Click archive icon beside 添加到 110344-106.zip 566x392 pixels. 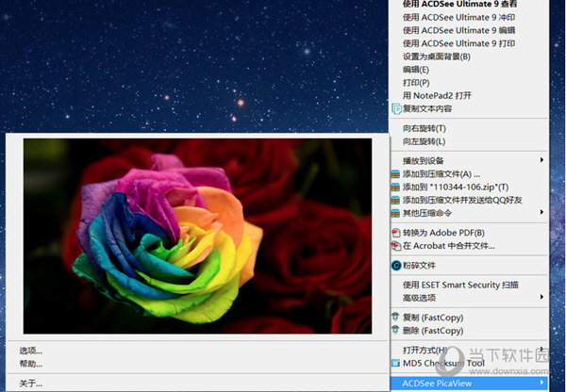coord(395,188)
